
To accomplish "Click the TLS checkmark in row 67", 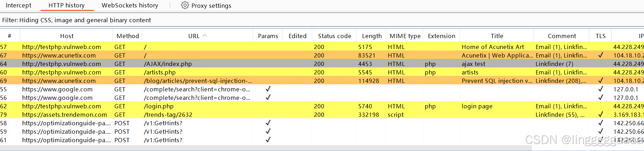I will [x=600, y=55].
